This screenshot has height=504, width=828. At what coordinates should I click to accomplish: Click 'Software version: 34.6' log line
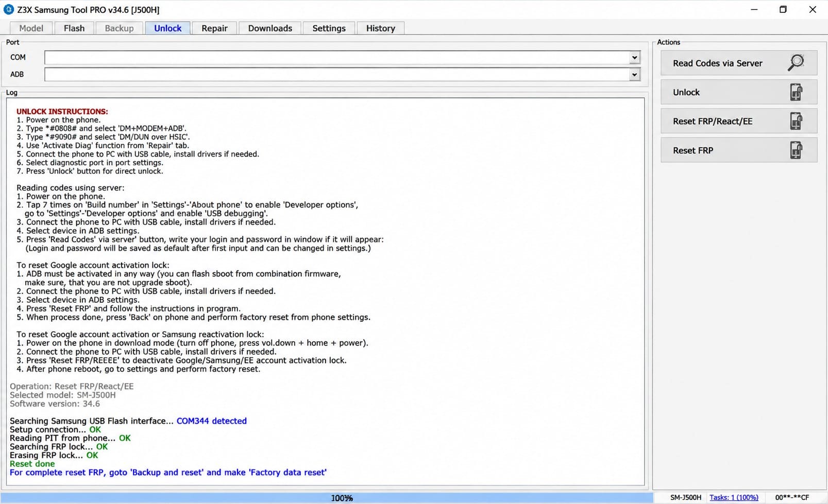pos(55,404)
